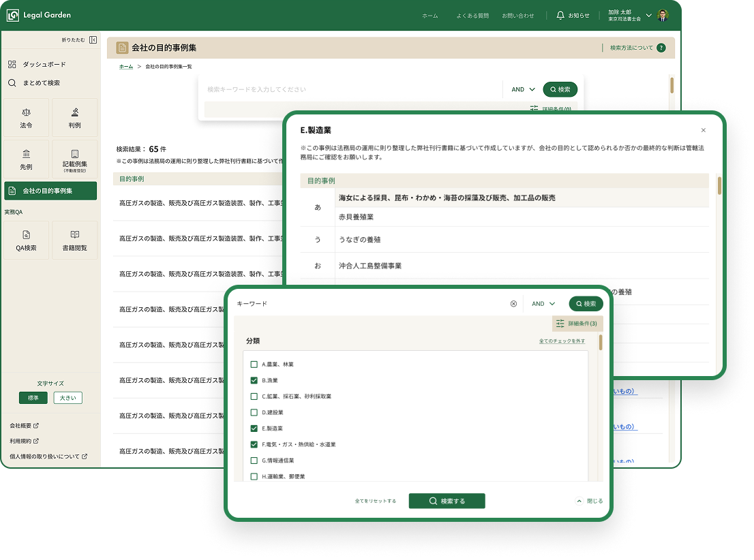The image size is (754, 560).
Task: Open the QA検索 tile
Action: [x=27, y=240]
